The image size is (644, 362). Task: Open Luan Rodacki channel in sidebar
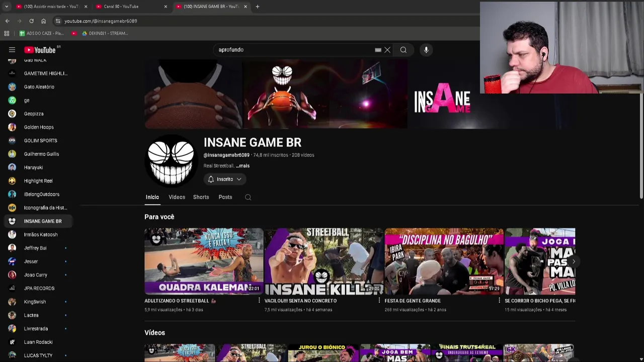pyautogui.click(x=39, y=342)
